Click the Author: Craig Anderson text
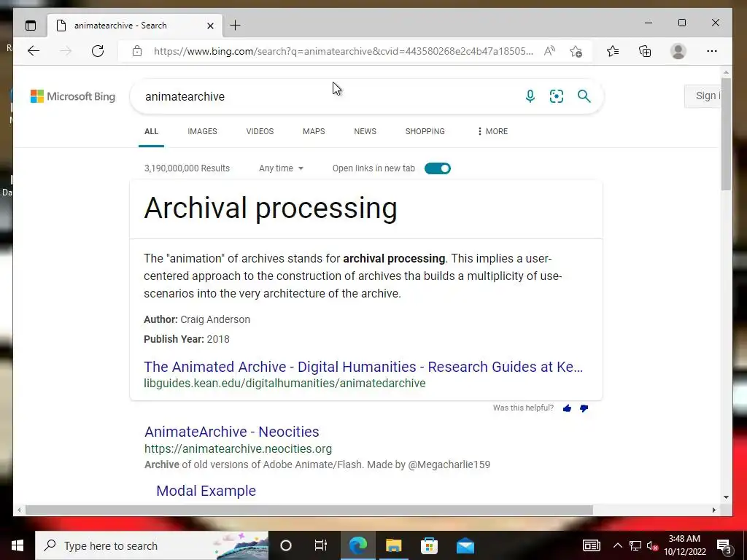The width and height of the screenshot is (747, 560). pos(197,319)
